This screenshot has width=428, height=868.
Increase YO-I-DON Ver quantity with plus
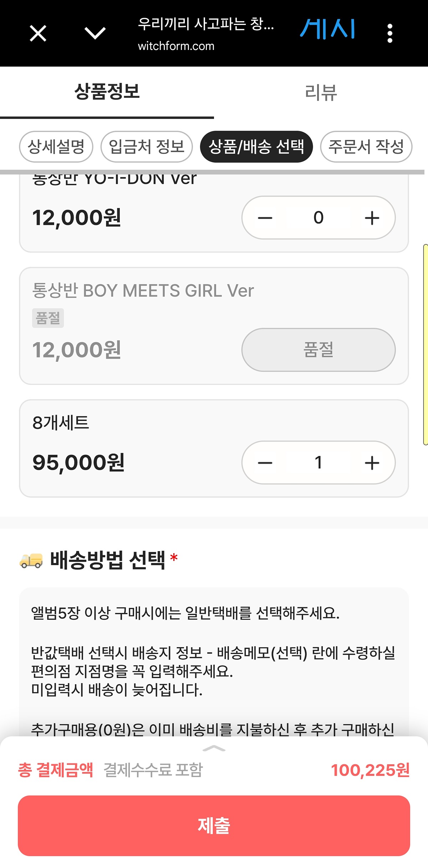(x=372, y=218)
